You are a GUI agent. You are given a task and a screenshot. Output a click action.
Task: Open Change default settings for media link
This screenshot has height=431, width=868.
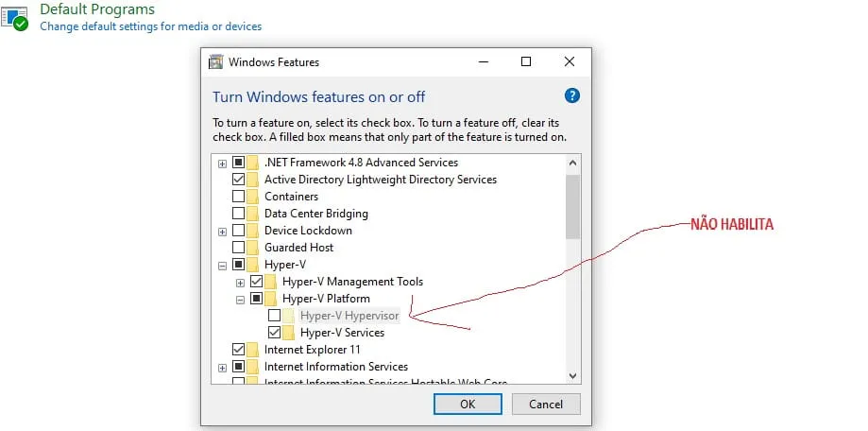pos(150,26)
